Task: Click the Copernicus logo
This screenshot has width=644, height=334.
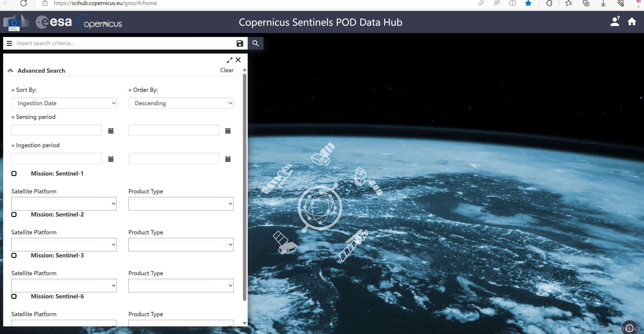Action: point(100,22)
